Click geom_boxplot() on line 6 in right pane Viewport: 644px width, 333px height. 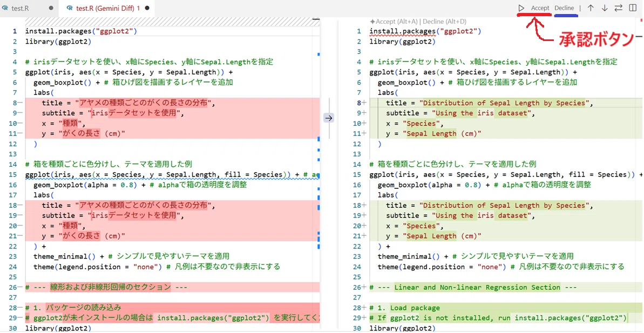pos(404,82)
